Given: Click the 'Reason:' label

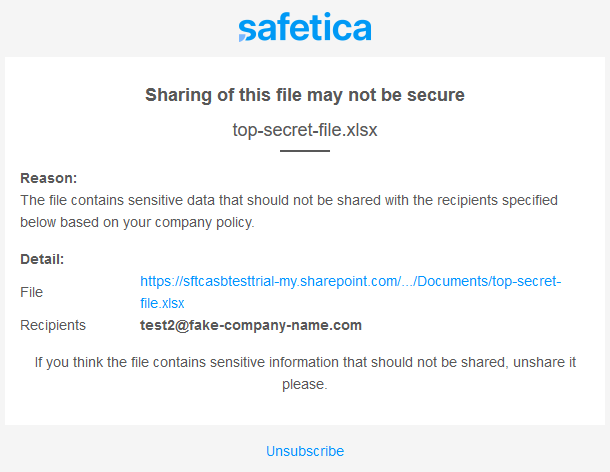Looking at the screenshot, I should pyautogui.click(x=49, y=178).
